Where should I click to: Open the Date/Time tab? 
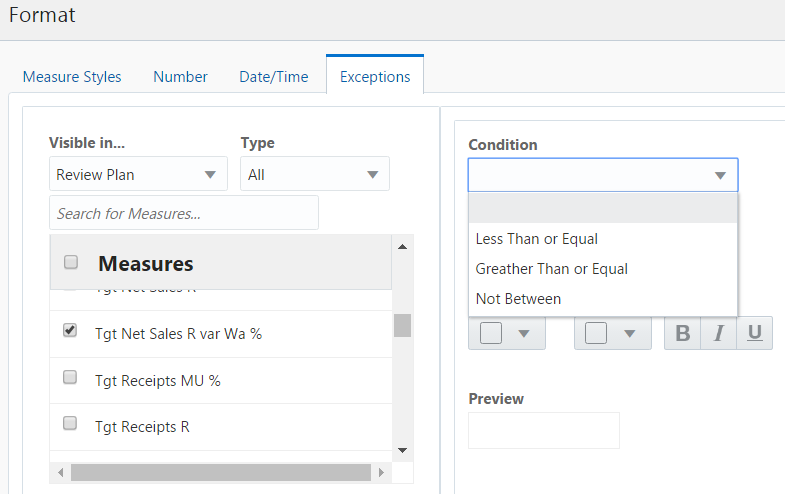[273, 77]
